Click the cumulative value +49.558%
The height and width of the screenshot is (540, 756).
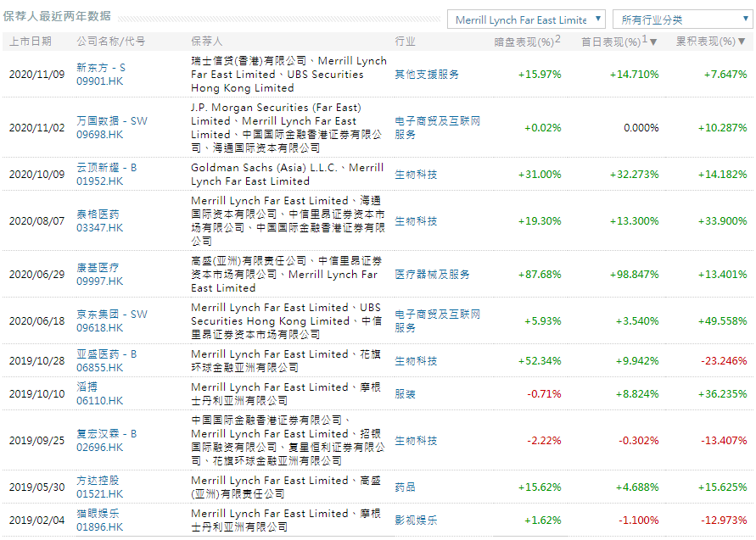[x=722, y=320]
